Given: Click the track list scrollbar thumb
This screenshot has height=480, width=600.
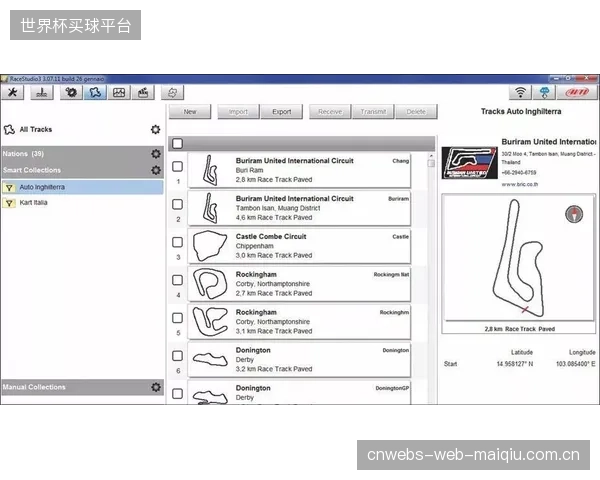Looking at the screenshot, I should pos(431,163).
